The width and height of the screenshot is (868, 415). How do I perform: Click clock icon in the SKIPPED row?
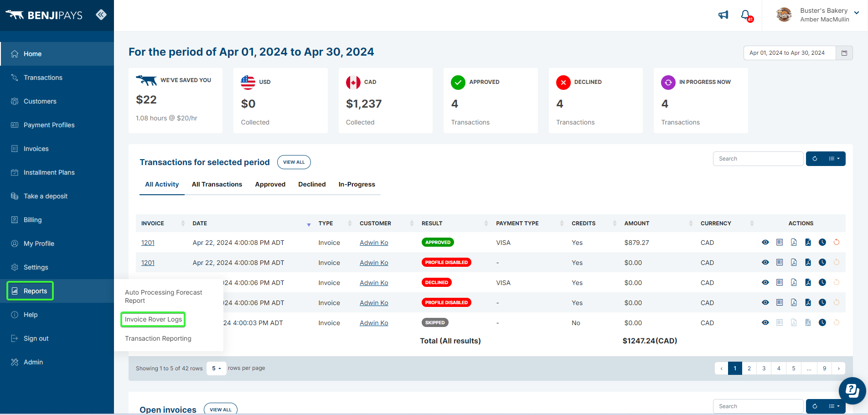pyautogui.click(x=822, y=322)
